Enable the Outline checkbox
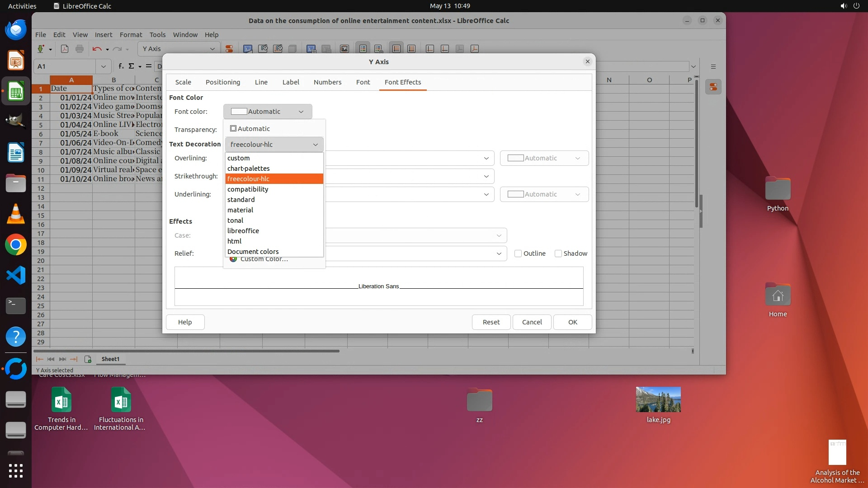The height and width of the screenshot is (488, 868). click(518, 253)
